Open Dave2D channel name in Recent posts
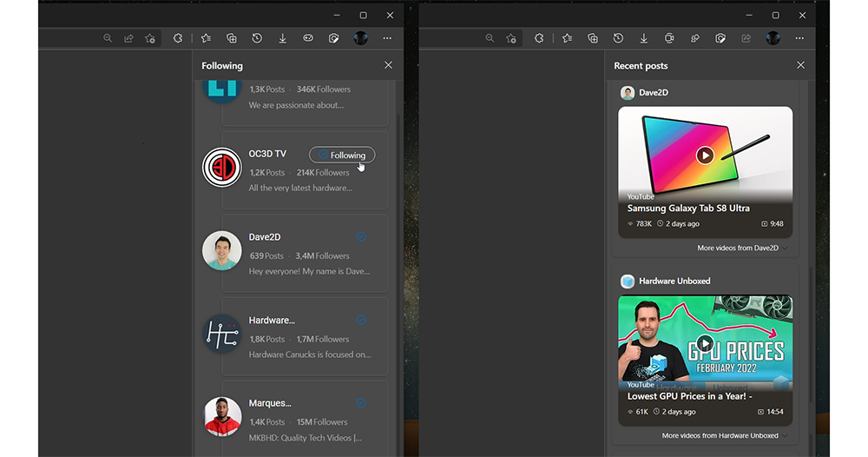 (x=654, y=92)
